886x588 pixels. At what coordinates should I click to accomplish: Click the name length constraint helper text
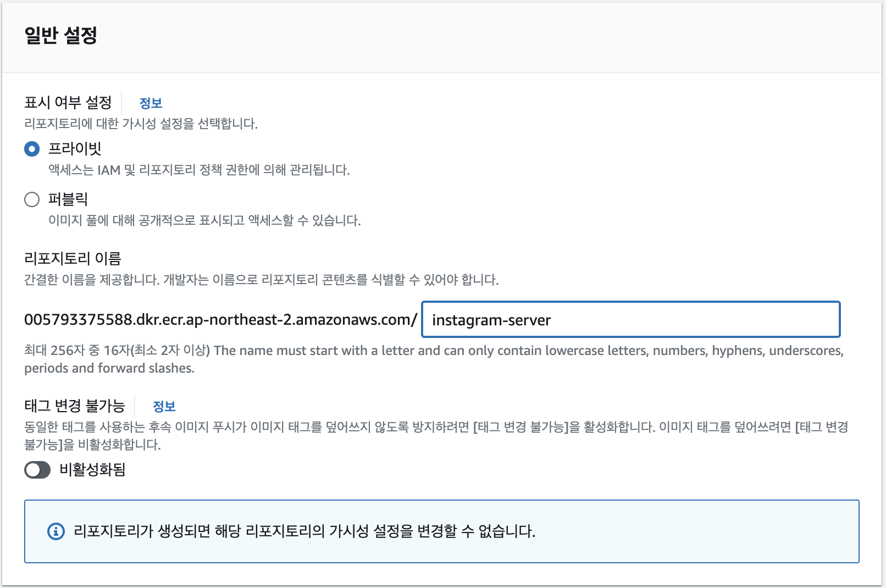coord(434,359)
